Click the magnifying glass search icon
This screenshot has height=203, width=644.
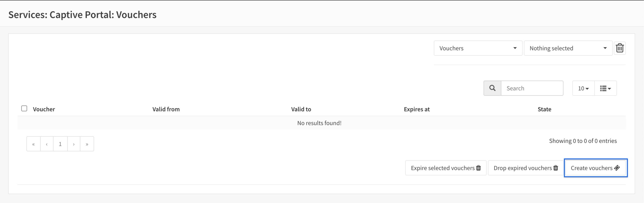tap(492, 88)
